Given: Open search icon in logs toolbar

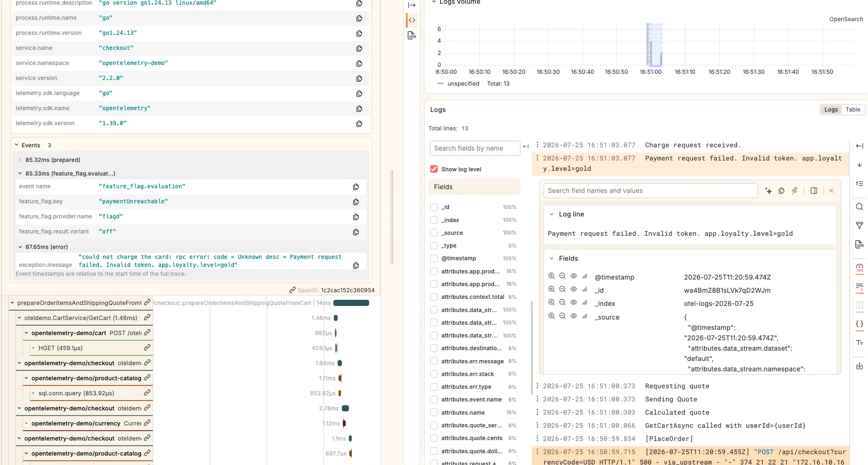Looking at the screenshot, I should click(x=860, y=207).
